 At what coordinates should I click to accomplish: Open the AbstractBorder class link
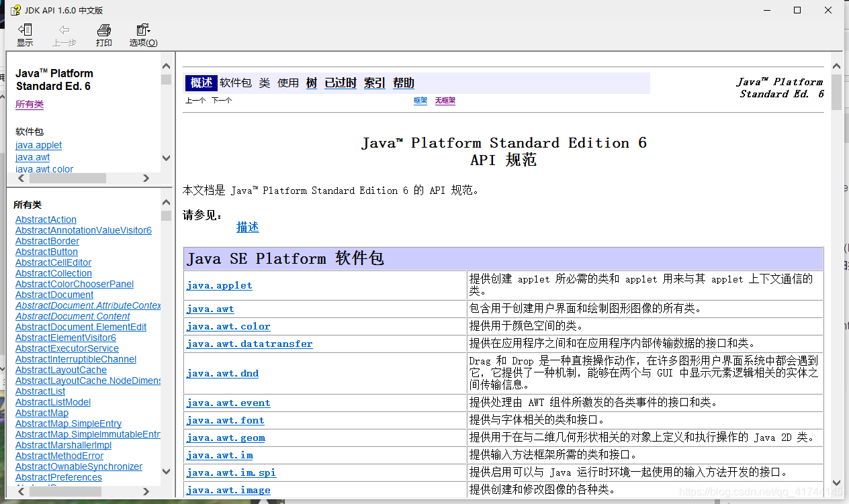pyautogui.click(x=47, y=241)
